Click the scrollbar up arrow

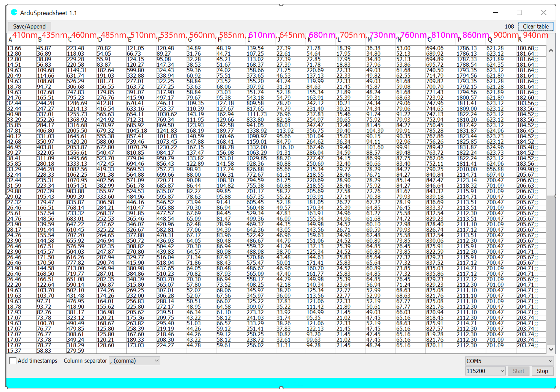(x=551, y=51)
